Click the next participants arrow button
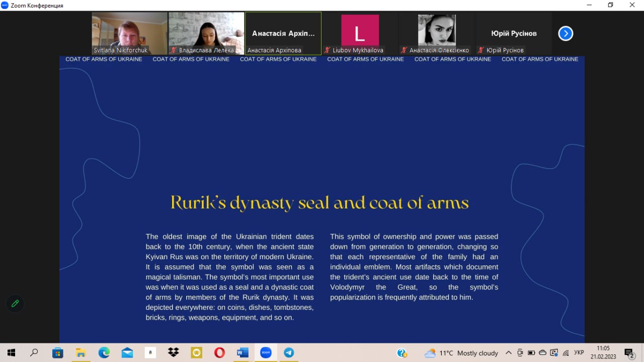The image size is (644, 362). pos(566,34)
